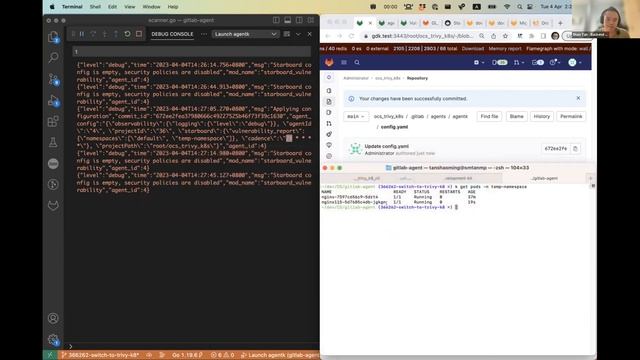Copy commit SHA 672ee2fe
Image resolution: width=640 pixels, height=360 pixels.
pyautogui.click(x=575, y=149)
